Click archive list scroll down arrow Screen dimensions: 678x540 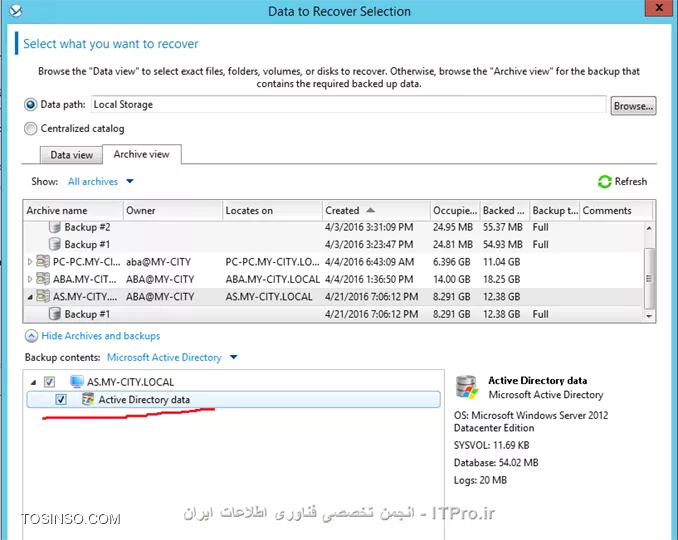(649, 316)
